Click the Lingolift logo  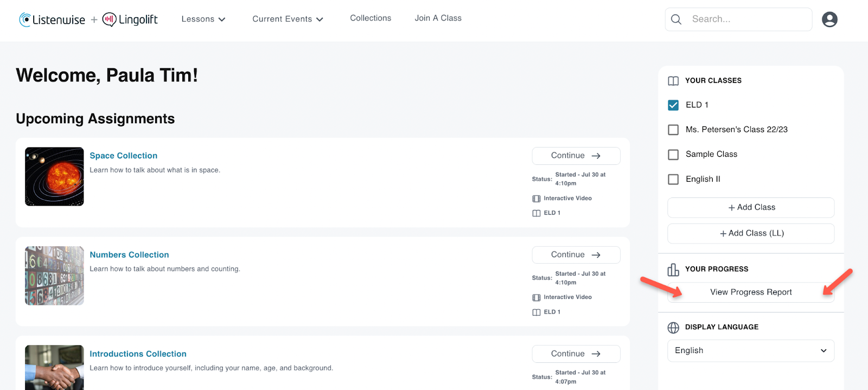coord(130,20)
